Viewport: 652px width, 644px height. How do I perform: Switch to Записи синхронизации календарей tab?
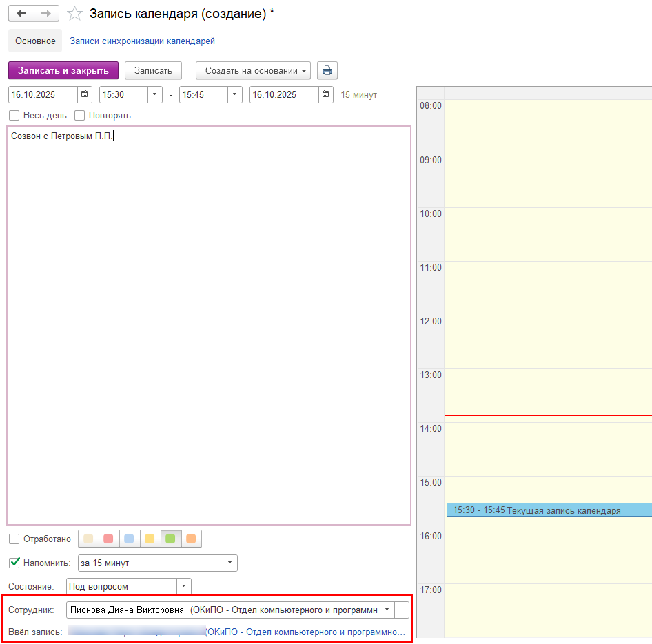tap(142, 41)
